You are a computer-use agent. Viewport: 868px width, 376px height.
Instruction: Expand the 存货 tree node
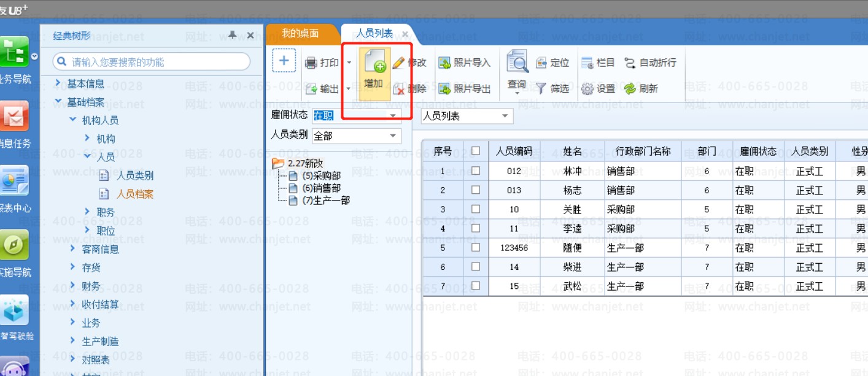73,267
